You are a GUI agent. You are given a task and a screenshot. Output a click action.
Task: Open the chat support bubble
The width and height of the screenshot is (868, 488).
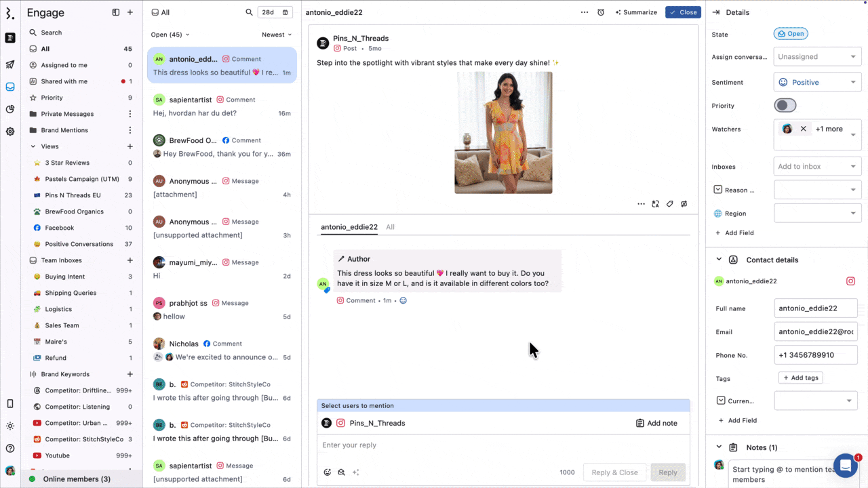(x=846, y=466)
